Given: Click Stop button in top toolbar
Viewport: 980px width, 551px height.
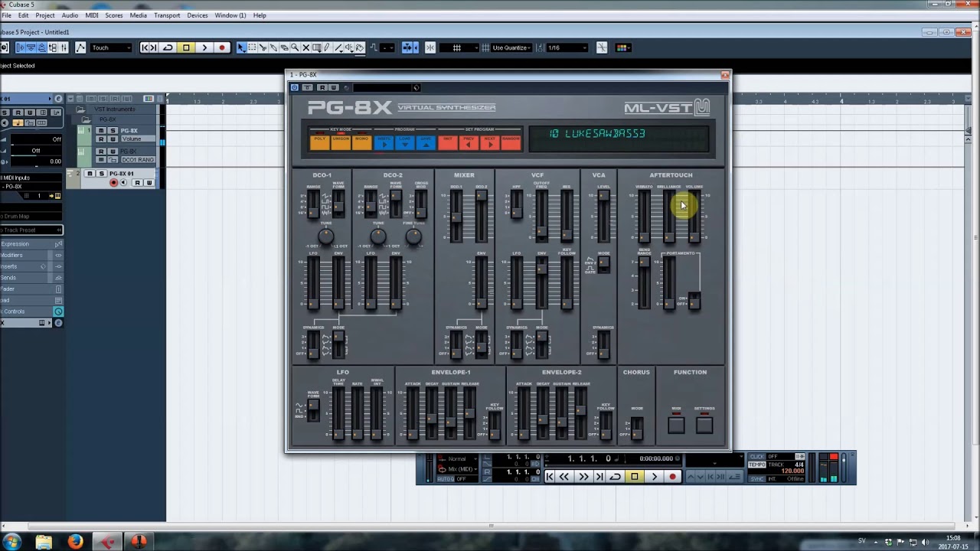Looking at the screenshot, I should coord(186,47).
